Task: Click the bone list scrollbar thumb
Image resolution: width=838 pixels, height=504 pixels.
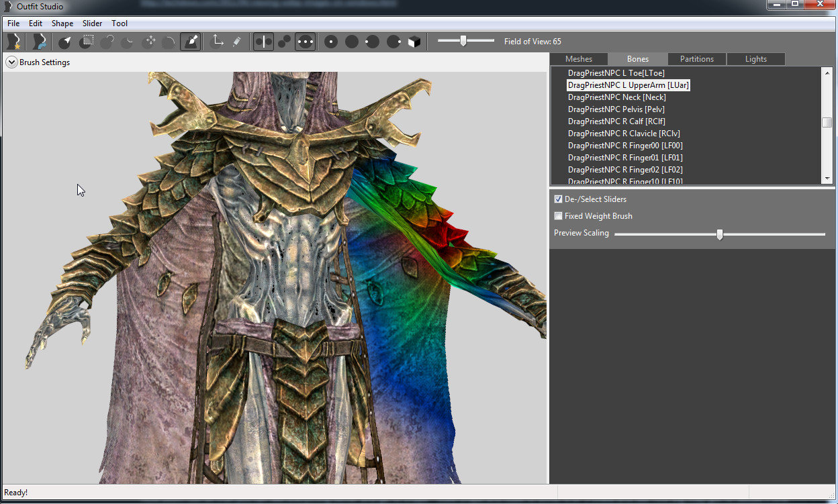Action: (x=827, y=122)
